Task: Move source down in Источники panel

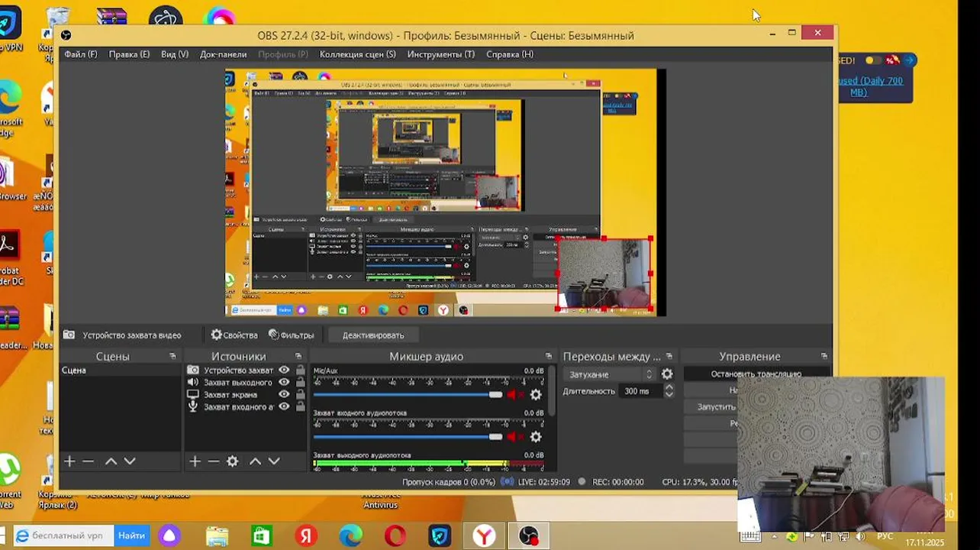Action: 274,461
